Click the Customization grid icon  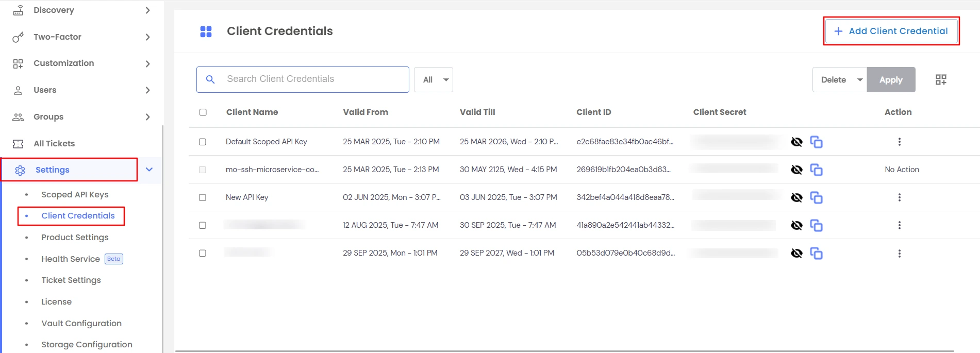tap(18, 63)
